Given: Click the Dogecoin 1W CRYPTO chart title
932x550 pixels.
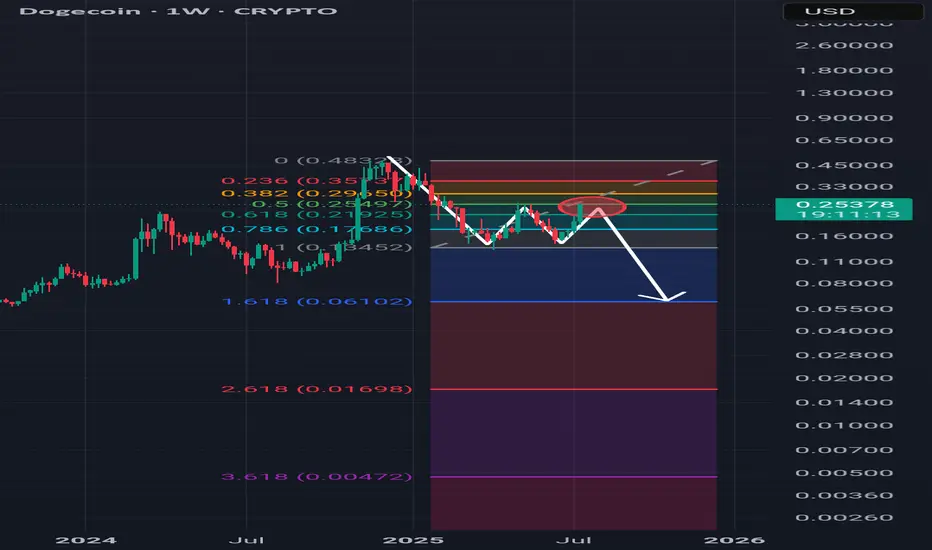Looking at the screenshot, I should pyautogui.click(x=178, y=11).
